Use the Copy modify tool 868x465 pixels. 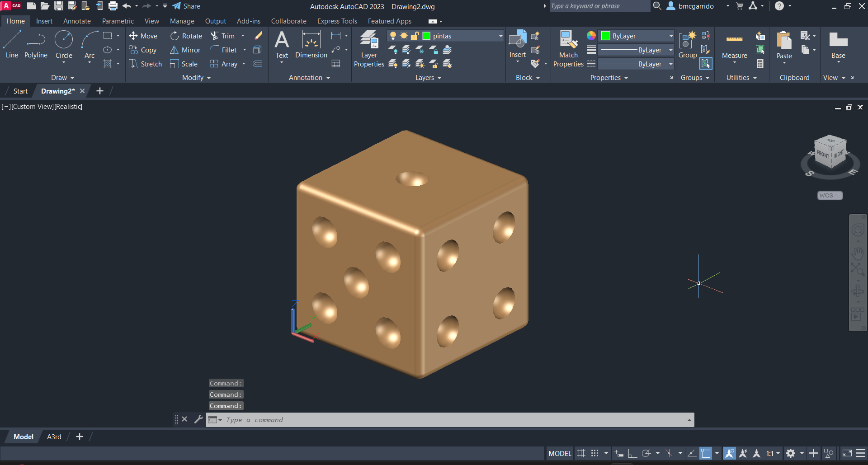(142, 50)
